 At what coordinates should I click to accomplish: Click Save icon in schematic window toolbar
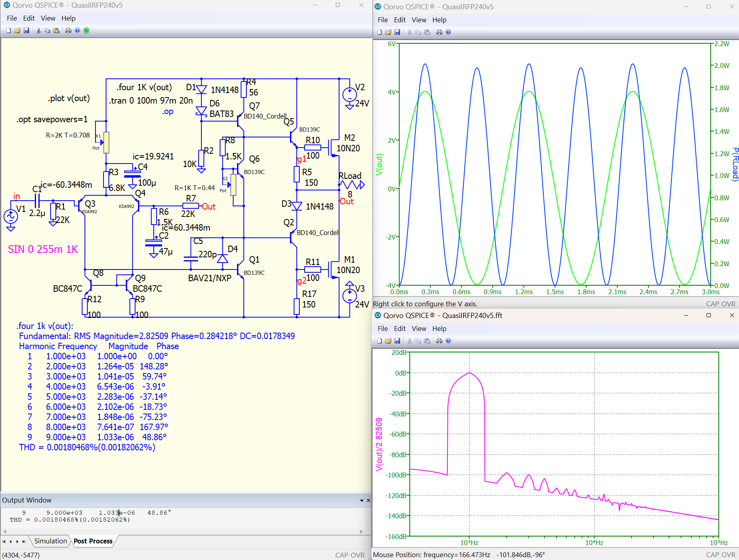click(x=26, y=30)
